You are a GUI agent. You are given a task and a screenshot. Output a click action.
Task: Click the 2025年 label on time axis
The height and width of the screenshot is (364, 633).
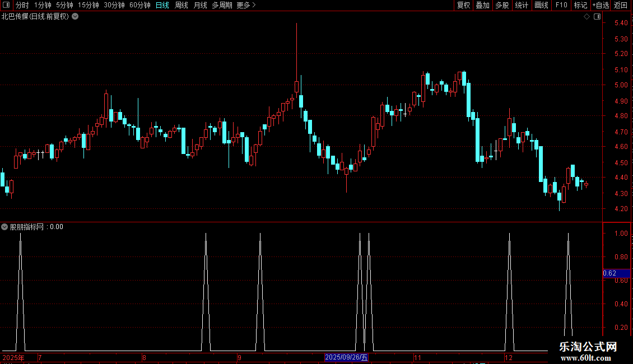(x=13, y=357)
